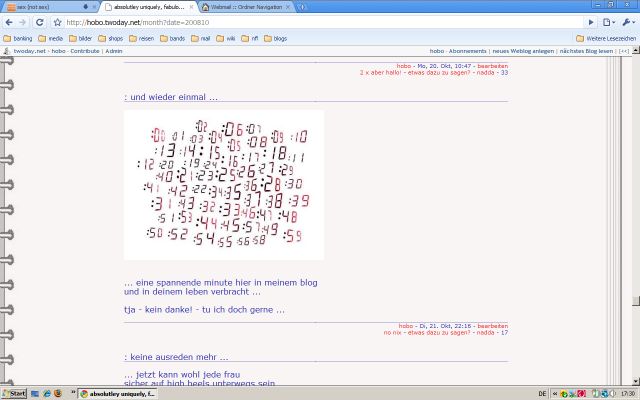
Task: Bookmark this page with the star icon
Action: tap(57, 22)
